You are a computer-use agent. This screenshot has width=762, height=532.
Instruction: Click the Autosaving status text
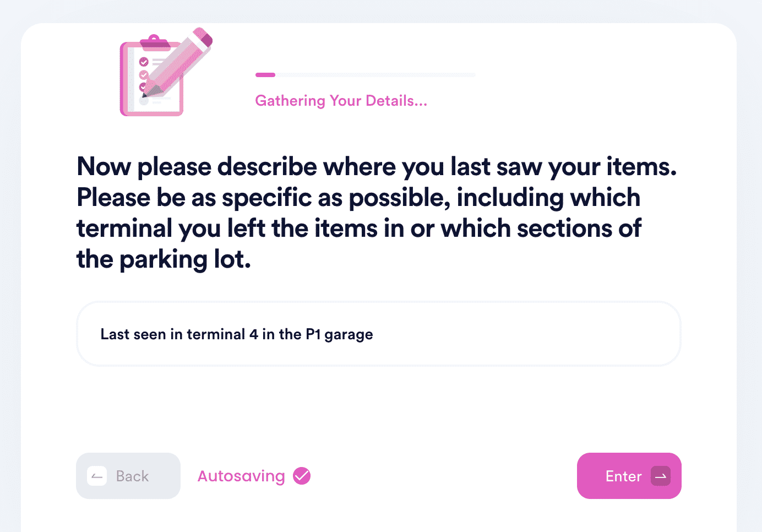point(241,476)
